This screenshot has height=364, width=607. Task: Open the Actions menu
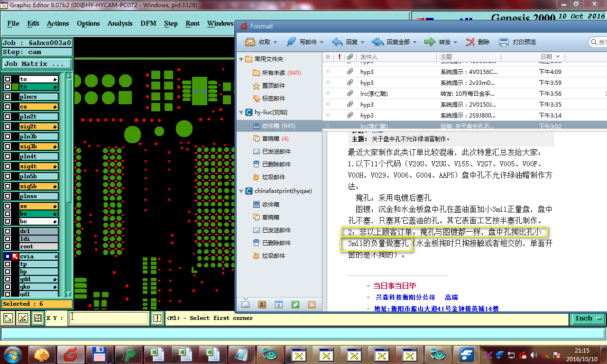point(58,23)
